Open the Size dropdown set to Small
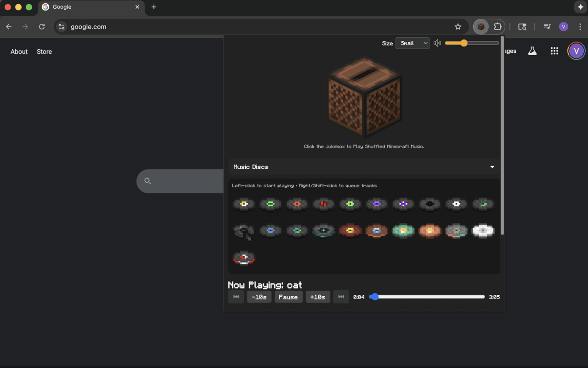588x368 pixels. [412, 43]
